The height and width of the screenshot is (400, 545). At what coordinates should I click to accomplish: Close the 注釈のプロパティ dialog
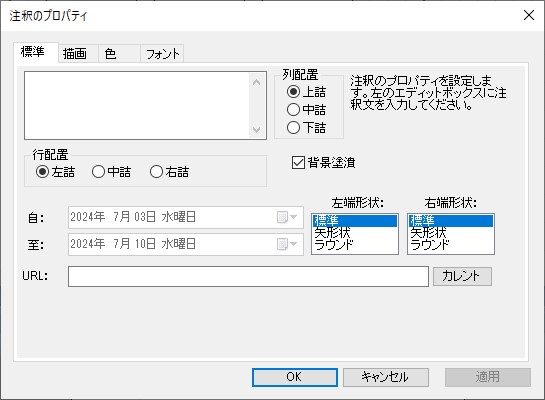tap(529, 15)
